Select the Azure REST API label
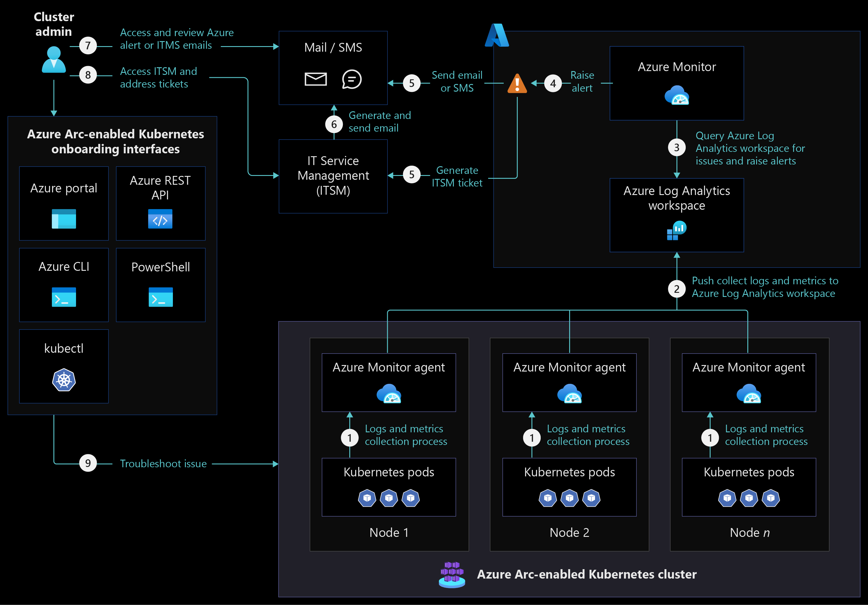Screen dimensions: 868x605 160,188
